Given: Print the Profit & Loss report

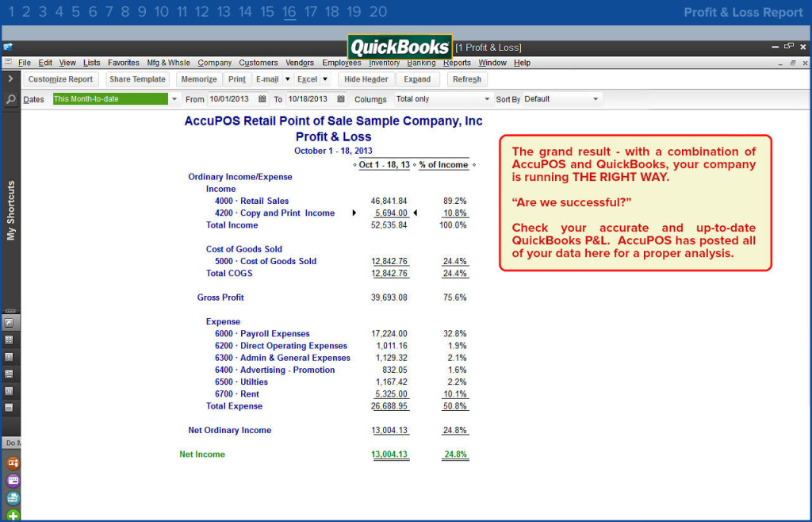Looking at the screenshot, I should (x=236, y=79).
